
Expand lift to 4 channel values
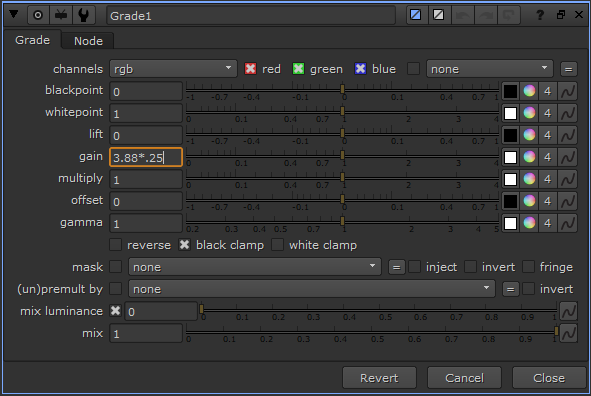point(548,135)
